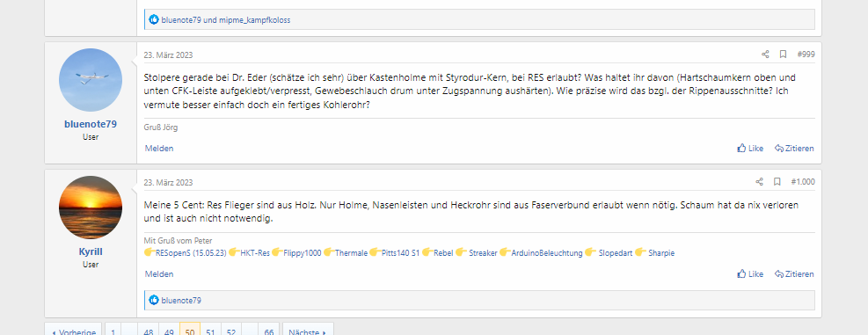Screen dimensions: 868x335
Task: Share post #1.000 via share icon
Action: [x=760, y=182]
